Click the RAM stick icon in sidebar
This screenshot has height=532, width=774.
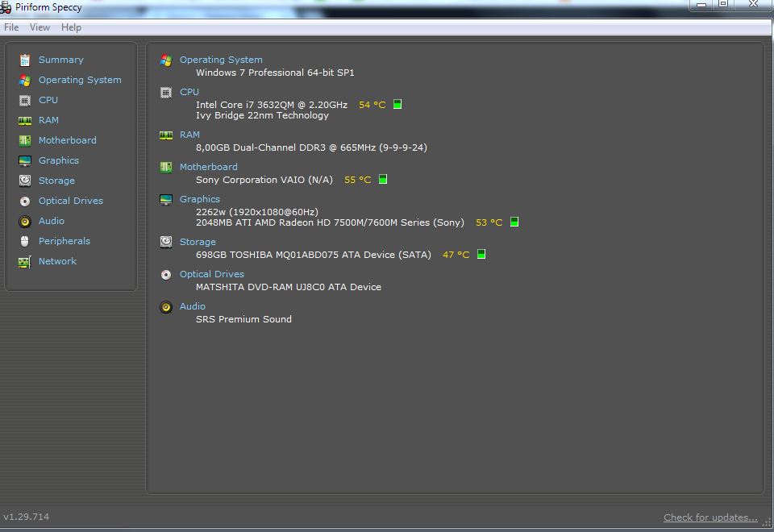coord(25,121)
